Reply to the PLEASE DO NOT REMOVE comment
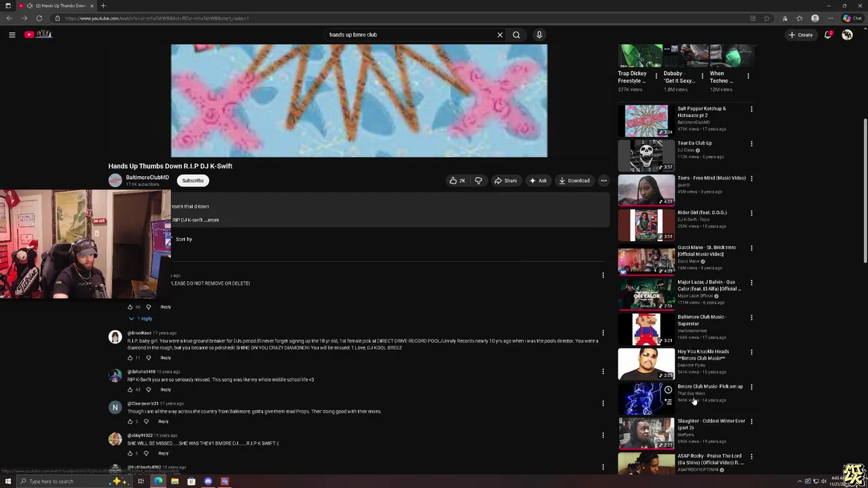This screenshot has height=488, width=868. (165, 307)
